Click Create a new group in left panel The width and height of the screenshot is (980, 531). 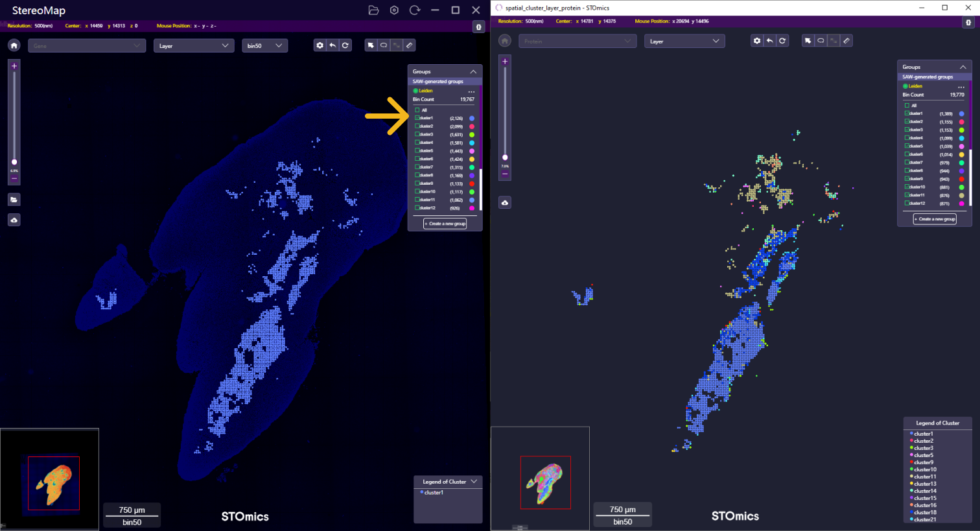pos(445,224)
